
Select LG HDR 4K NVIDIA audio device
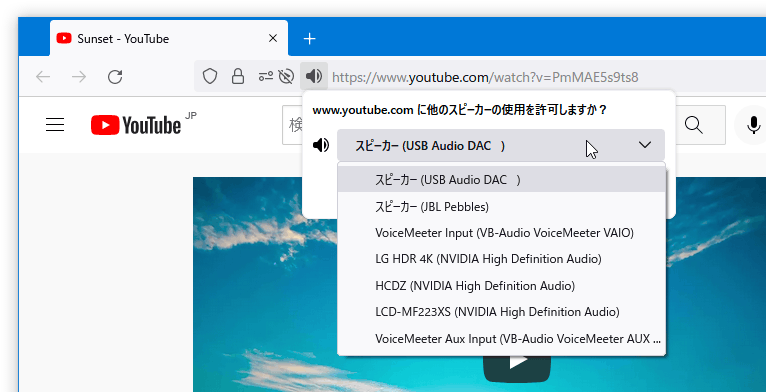point(501,259)
